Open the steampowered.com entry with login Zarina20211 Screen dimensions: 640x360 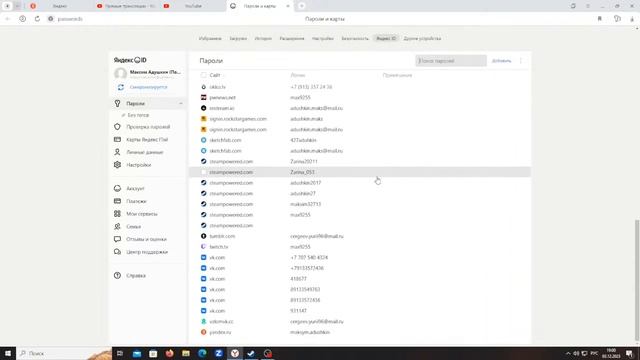pyautogui.click(x=360, y=162)
